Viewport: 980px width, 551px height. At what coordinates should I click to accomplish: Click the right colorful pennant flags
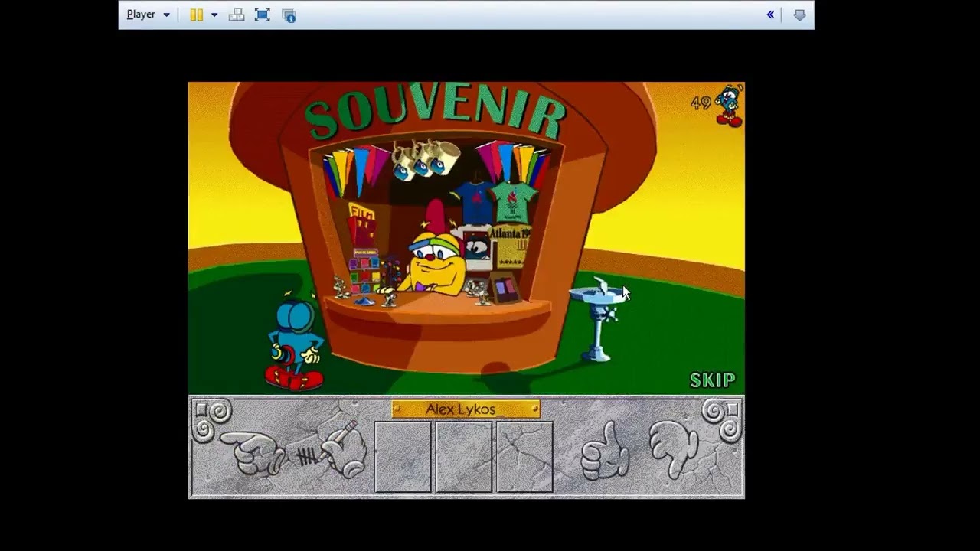pyautogui.click(x=513, y=164)
